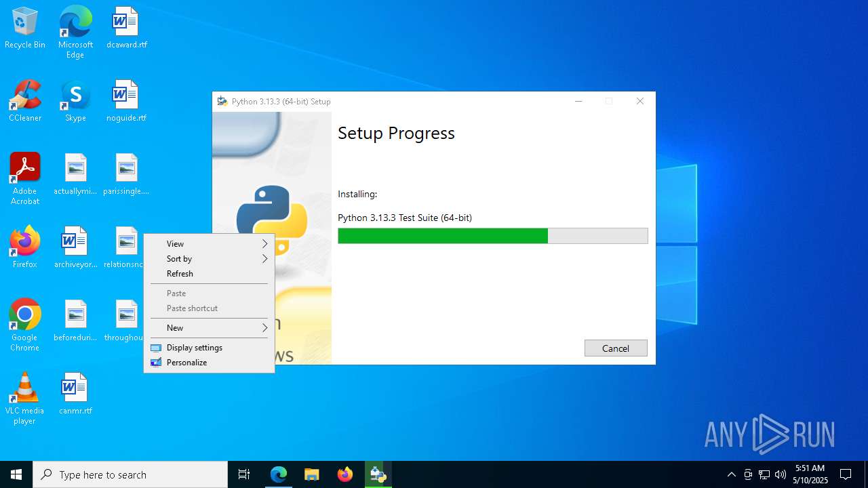Open Microsoft Edge desktop shortcut

pos(75,33)
